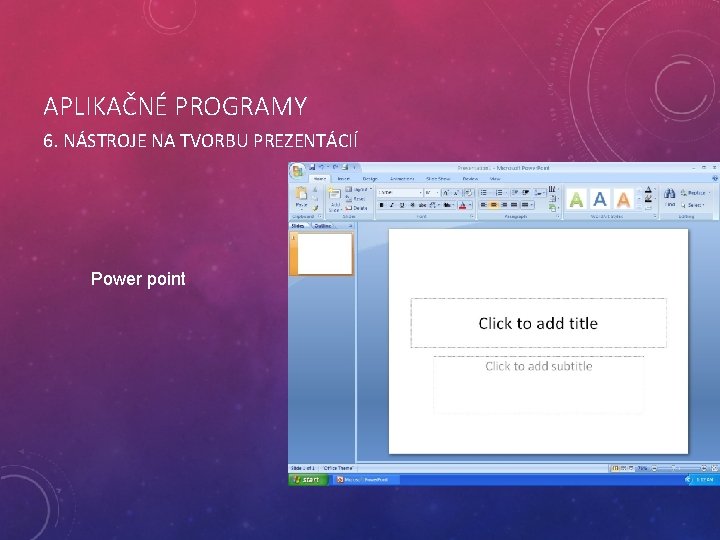Open Text Fill color in WordArt group

coord(649,189)
